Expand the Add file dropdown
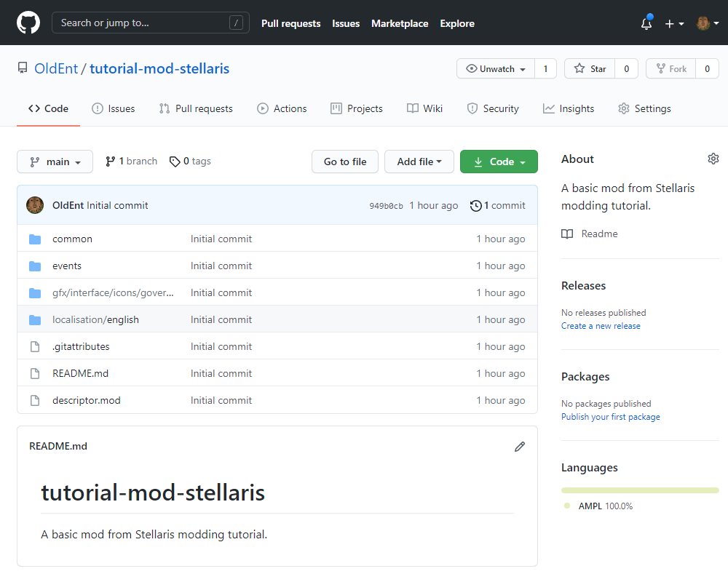The image size is (728, 582). tap(419, 162)
